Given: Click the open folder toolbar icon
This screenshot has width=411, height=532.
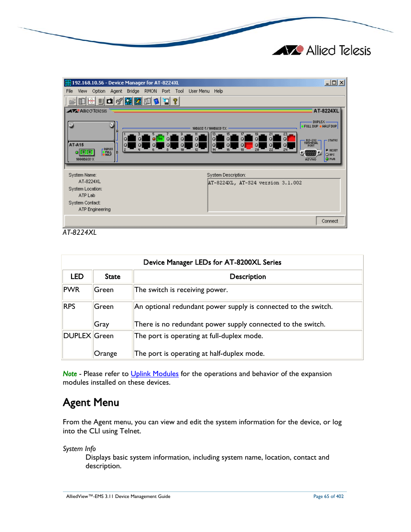Looking at the screenshot, I should point(72,101).
